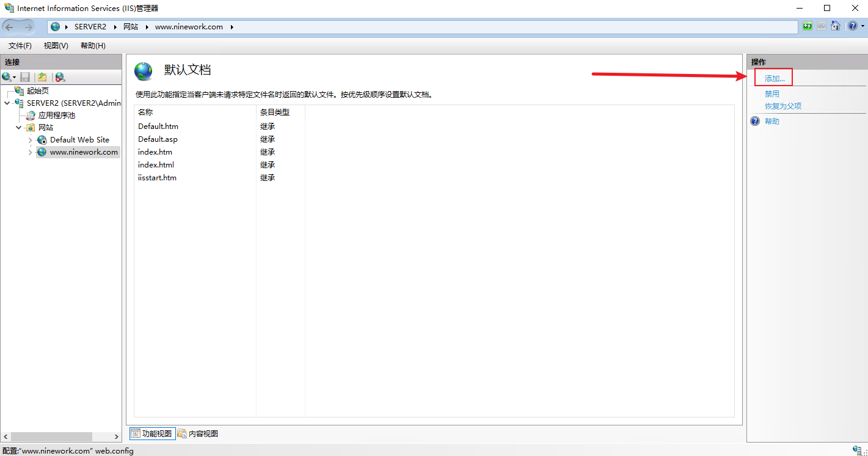Click the Create new connection globe icon
The width and height of the screenshot is (868, 456).
pyautogui.click(x=6, y=77)
